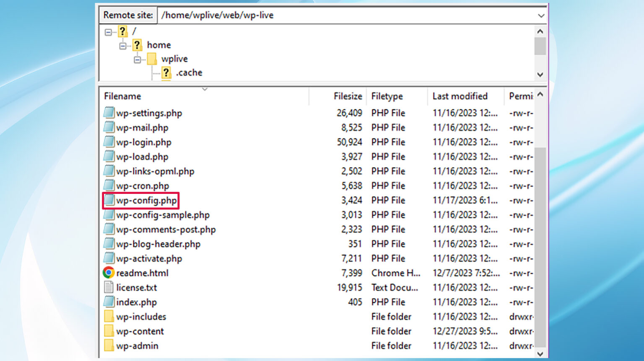
Task: Click the wp-content folder icon
Action: (x=109, y=331)
